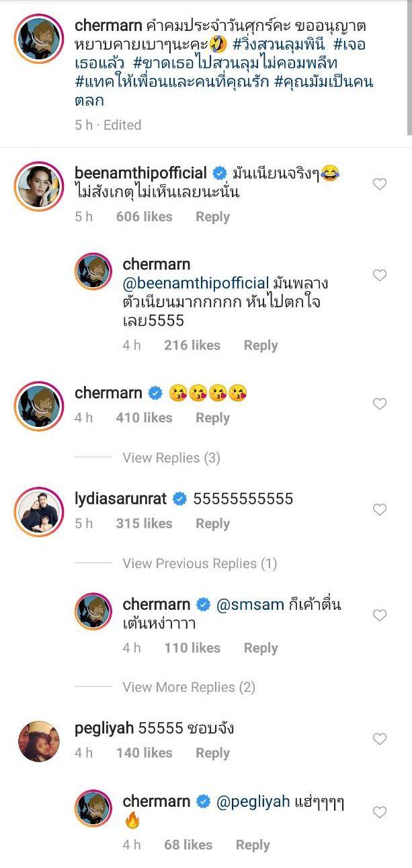The height and width of the screenshot is (868, 412).
Task: Like beenamthipofficial's comment with the heart icon
Action: tap(380, 184)
